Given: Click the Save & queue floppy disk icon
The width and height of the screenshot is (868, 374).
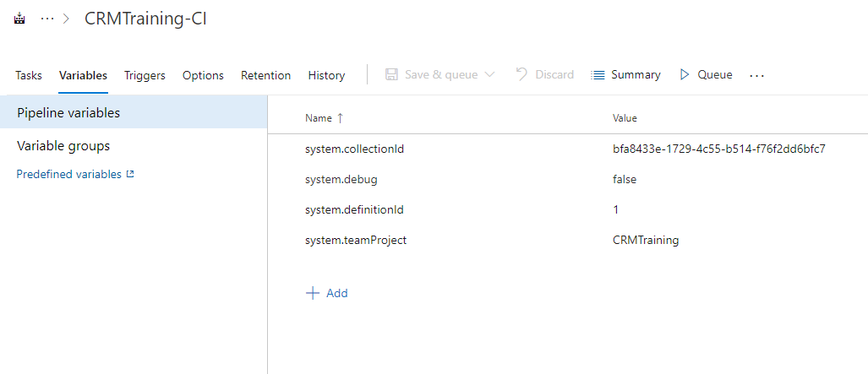Looking at the screenshot, I should pos(391,74).
